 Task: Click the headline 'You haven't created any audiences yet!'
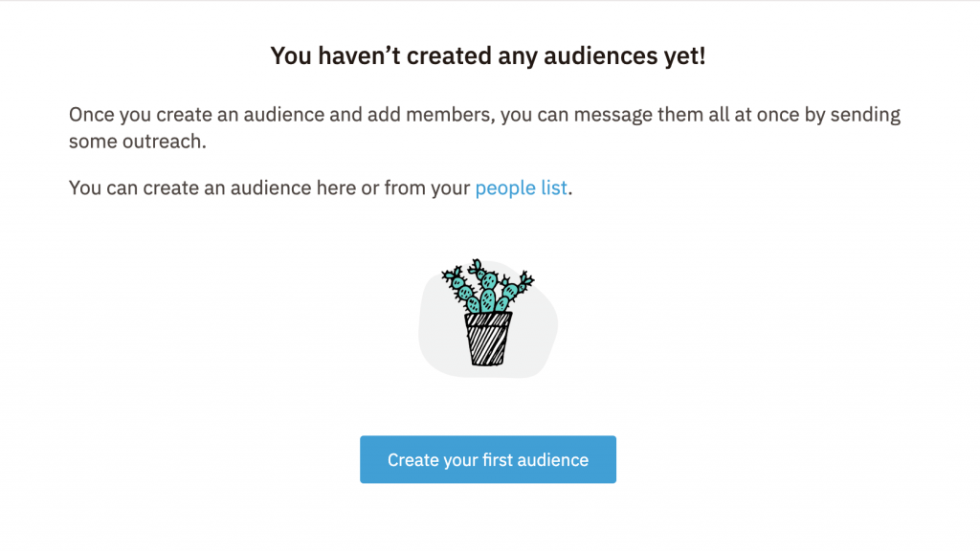[x=489, y=55]
